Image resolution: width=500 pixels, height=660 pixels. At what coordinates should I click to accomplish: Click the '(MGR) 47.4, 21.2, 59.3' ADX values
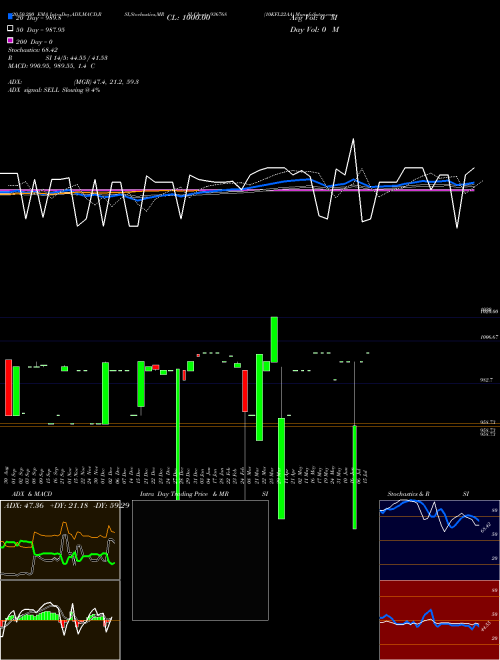tap(106, 82)
